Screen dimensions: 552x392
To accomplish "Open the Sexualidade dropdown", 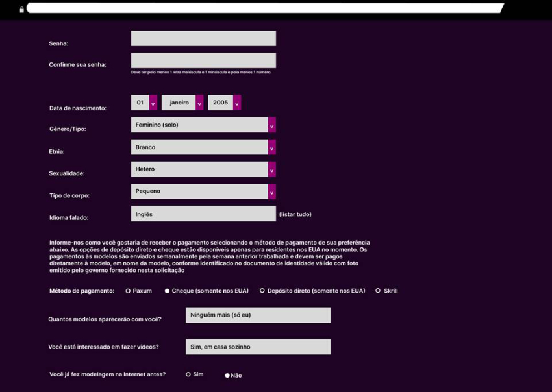I will coord(203,169).
